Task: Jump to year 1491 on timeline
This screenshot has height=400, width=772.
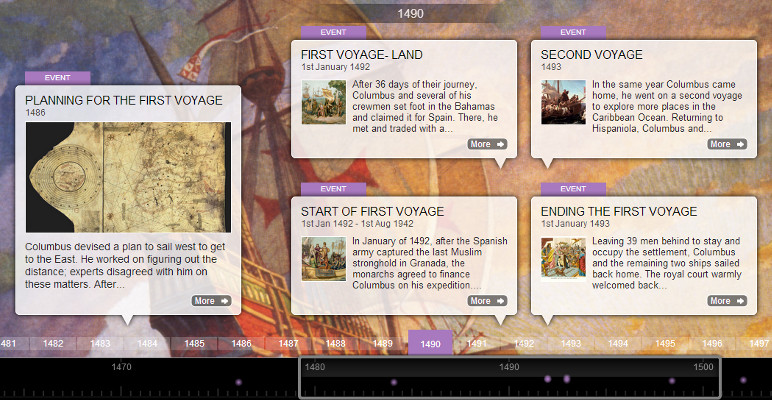Action: pyautogui.click(x=477, y=343)
